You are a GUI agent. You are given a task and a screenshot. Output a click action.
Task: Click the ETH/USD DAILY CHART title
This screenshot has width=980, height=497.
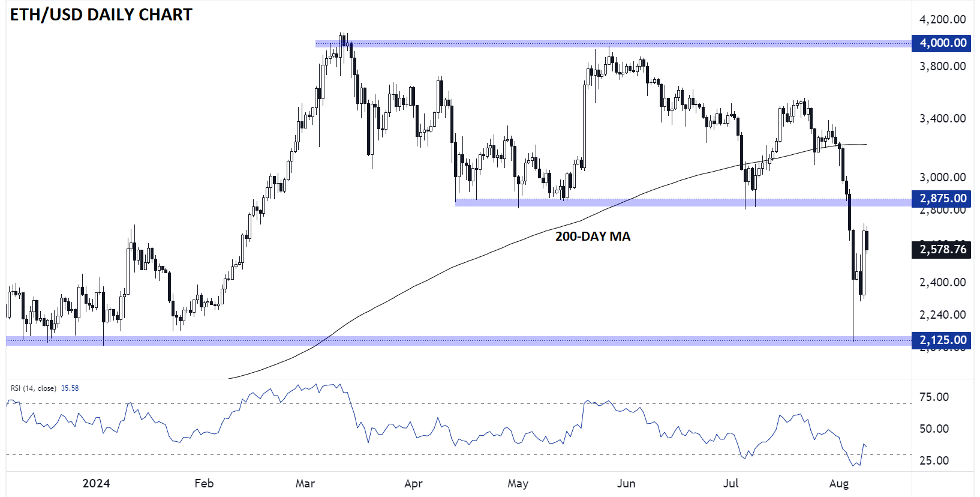(x=101, y=15)
